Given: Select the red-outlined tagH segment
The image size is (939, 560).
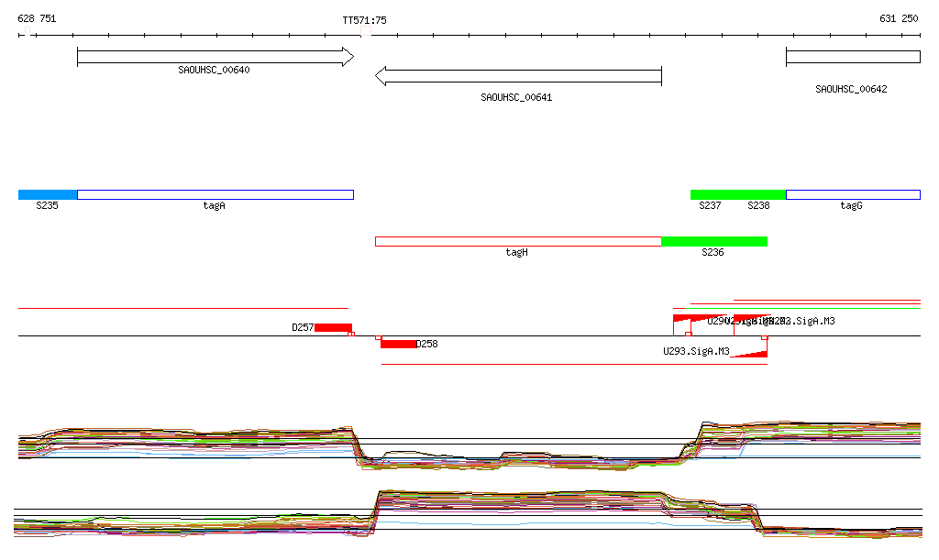Looking at the screenshot, I should click(x=517, y=241).
